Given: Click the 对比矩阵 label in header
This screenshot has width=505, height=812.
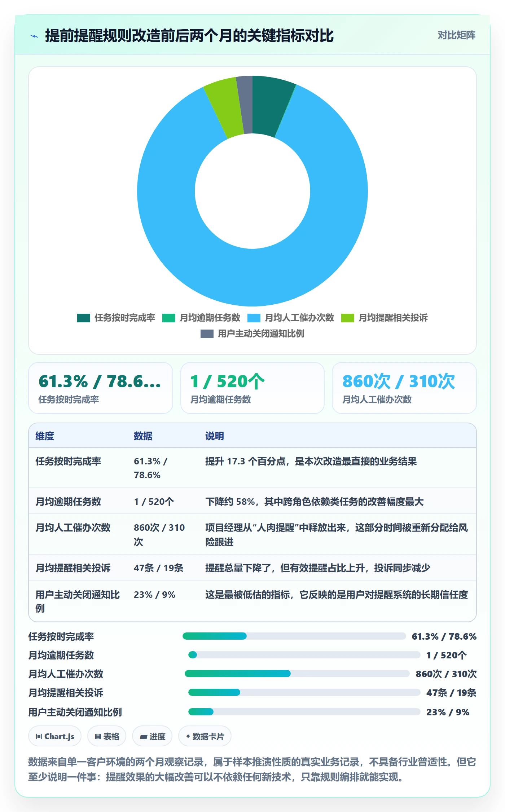Looking at the screenshot, I should (456, 35).
